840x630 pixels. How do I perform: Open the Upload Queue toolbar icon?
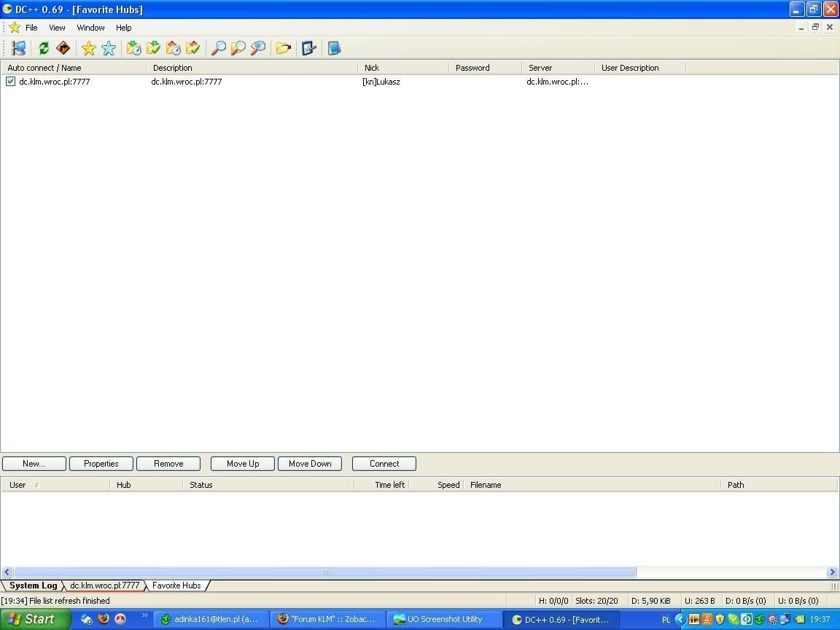coord(173,48)
